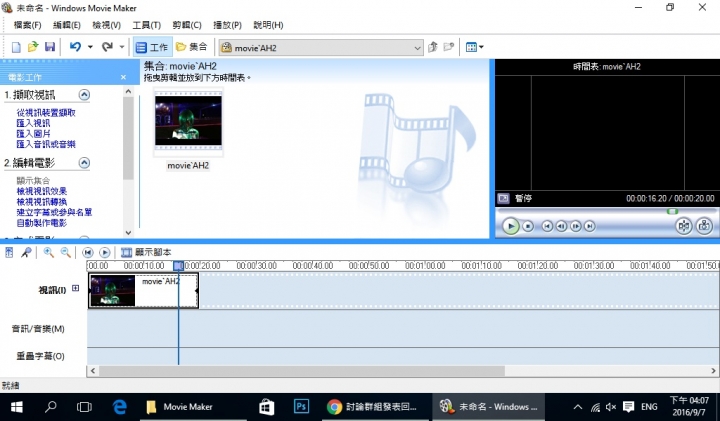Click the New Project icon
Image resolution: width=720 pixels, height=421 pixels.
[16, 47]
